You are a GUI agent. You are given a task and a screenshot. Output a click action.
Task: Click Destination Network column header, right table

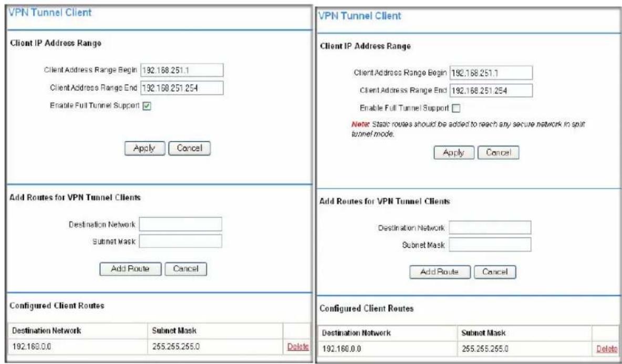pos(356,333)
